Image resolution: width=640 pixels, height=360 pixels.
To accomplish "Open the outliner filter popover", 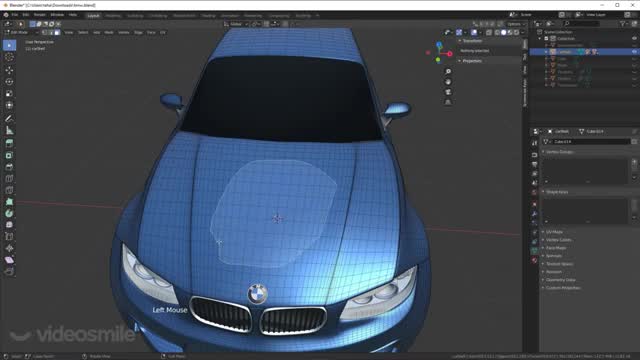I will click(x=623, y=24).
